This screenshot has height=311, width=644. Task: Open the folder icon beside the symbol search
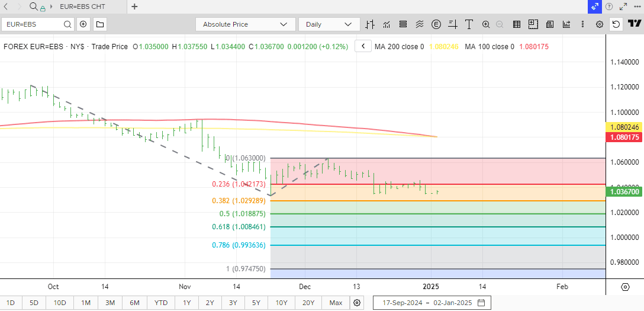(99, 24)
